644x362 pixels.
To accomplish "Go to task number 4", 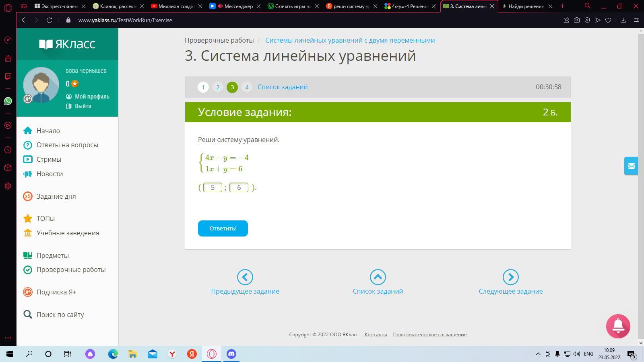I will 247,87.
